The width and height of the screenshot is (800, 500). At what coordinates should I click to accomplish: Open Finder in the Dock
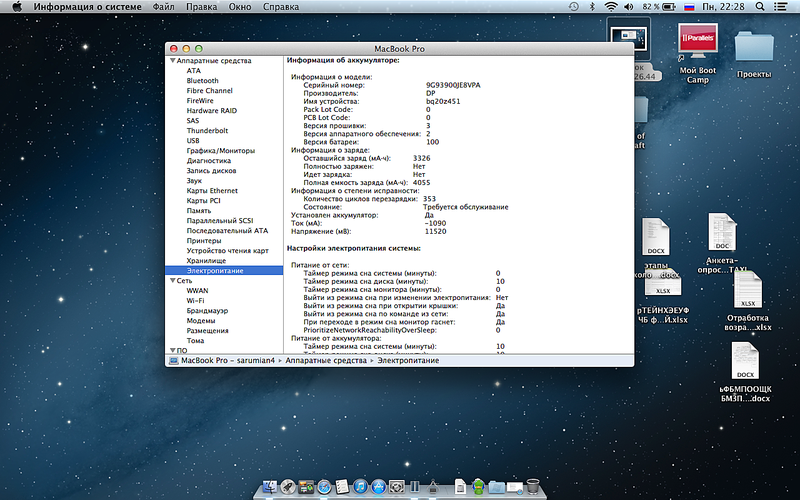(268, 487)
